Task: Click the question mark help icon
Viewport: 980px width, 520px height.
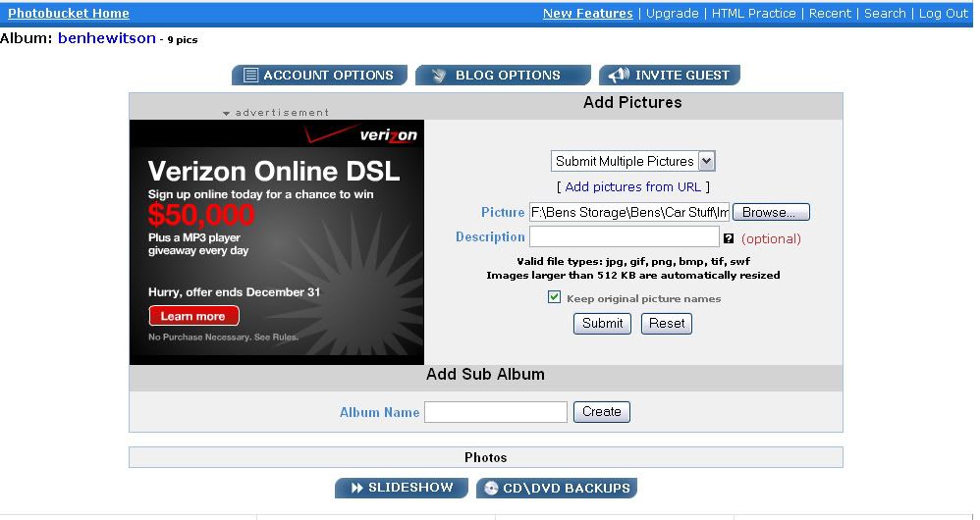Action: point(728,237)
